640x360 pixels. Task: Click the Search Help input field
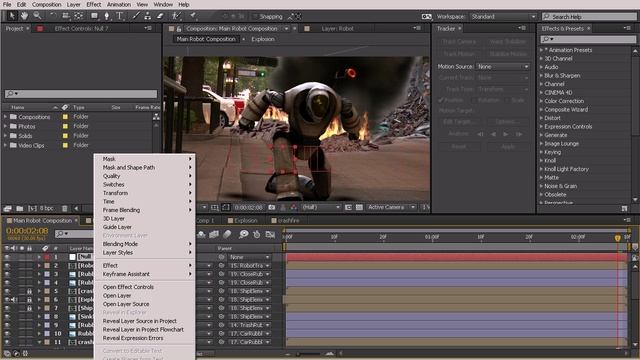(589, 17)
